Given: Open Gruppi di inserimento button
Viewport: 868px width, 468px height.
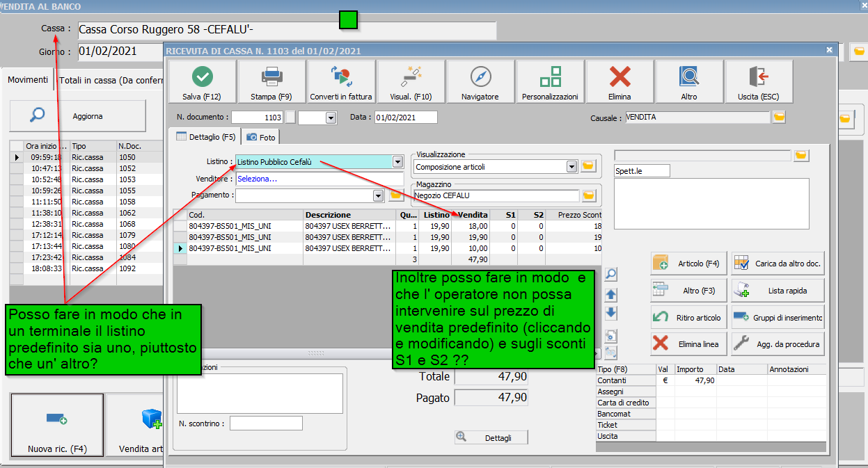Looking at the screenshot, I should tap(778, 317).
